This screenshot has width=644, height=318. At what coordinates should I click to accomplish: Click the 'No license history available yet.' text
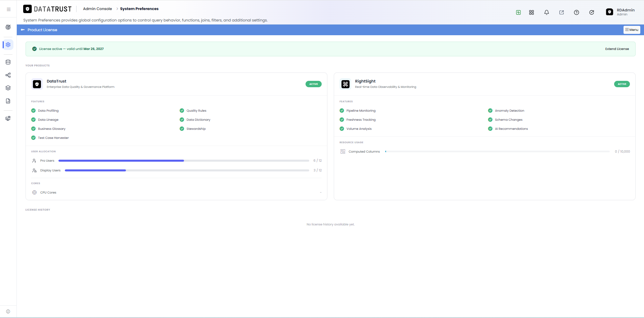pos(330,224)
